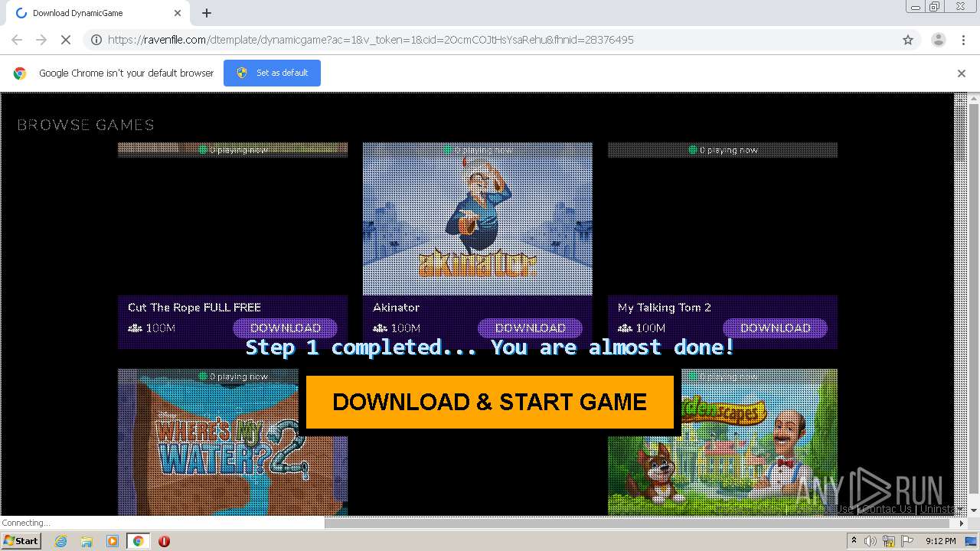Click the browser back arrow
The image size is (980, 551).
click(x=17, y=40)
